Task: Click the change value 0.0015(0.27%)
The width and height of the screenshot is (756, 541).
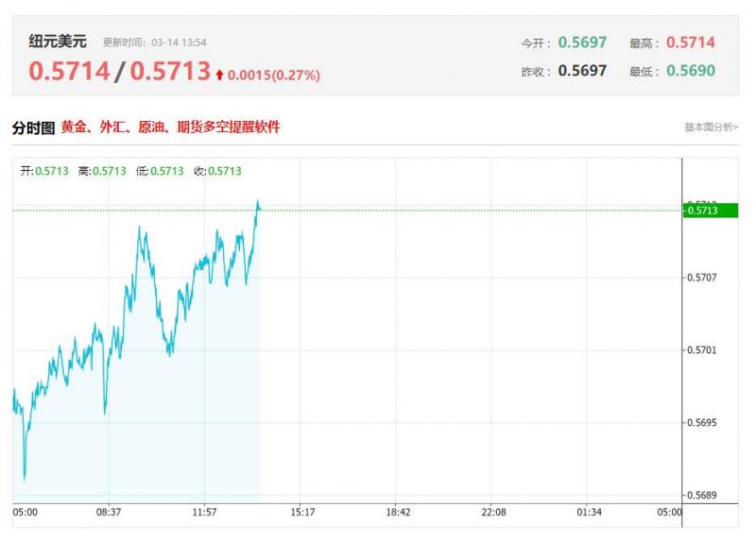Action: (274, 76)
